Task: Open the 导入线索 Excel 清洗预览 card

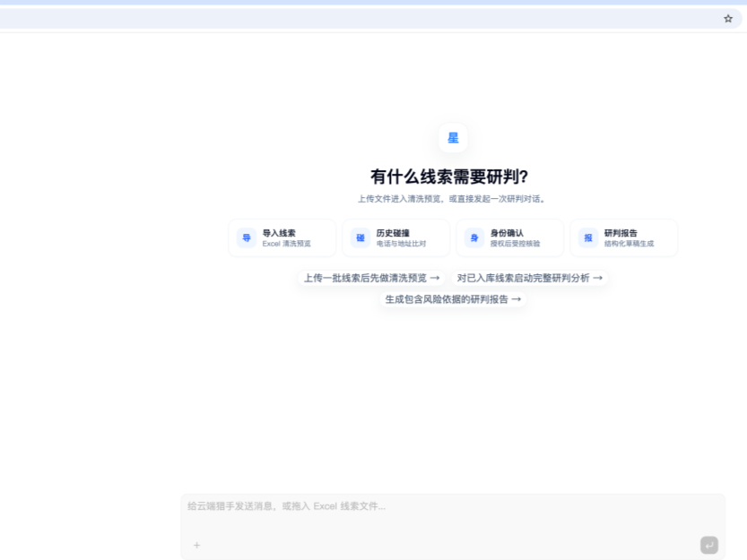Action: click(x=282, y=237)
